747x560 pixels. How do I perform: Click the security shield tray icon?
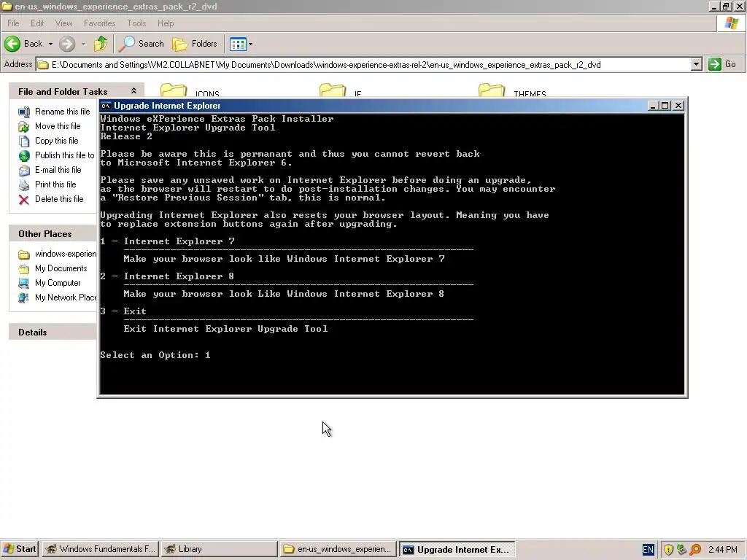tap(668, 550)
